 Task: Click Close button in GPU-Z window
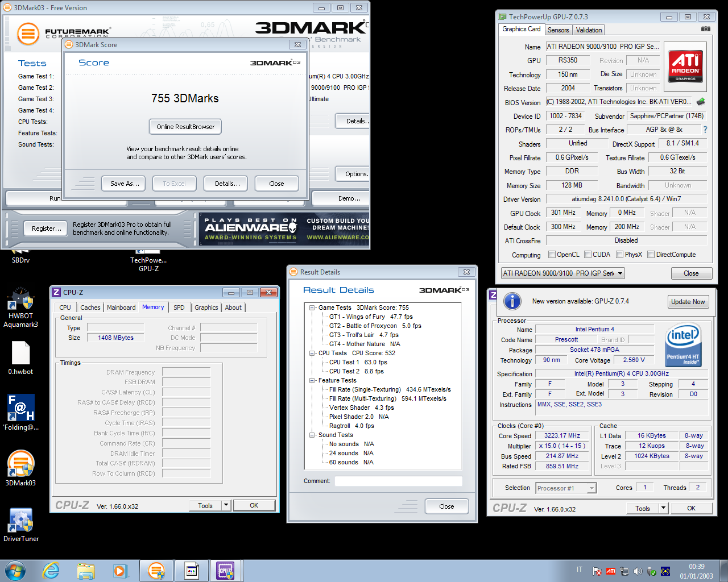tap(691, 273)
